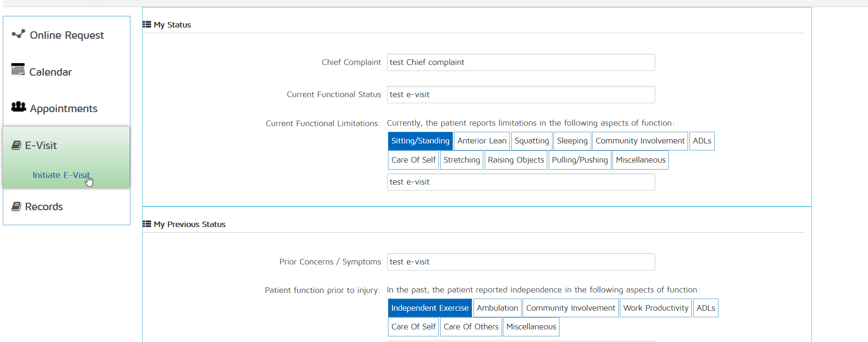Click the My Status list icon
868x342 pixels.
click(147, 25)
